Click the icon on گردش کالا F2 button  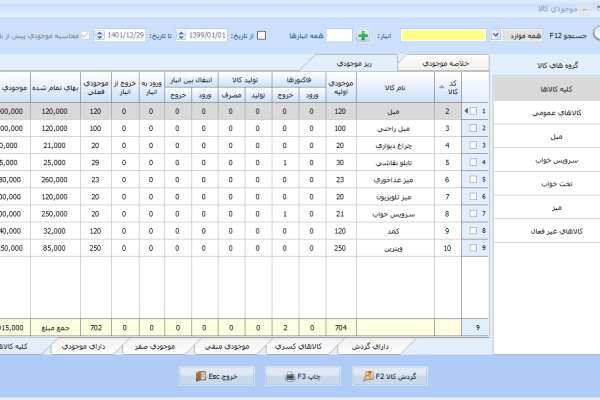pos(368,376)
